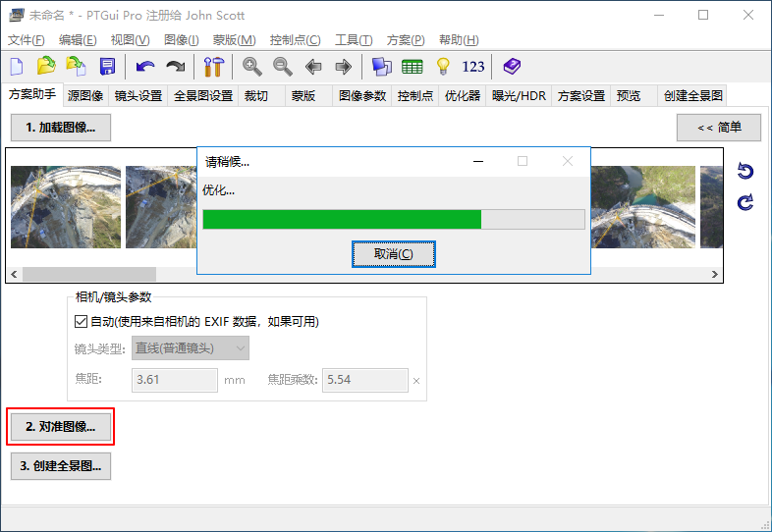Image resolution: width=772 pixels, height=532 pixels.
Task: Click the 3. 创建全景图 button
Action: tap(61, 466)
